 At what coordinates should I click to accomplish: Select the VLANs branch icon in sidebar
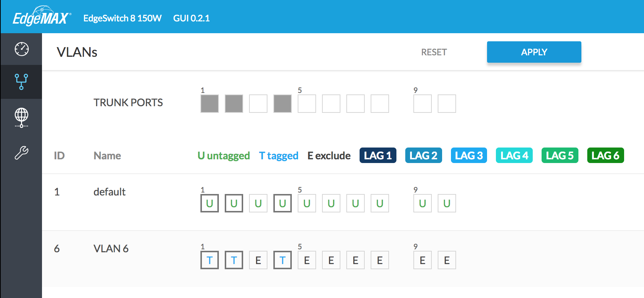[x=21, y=82]
